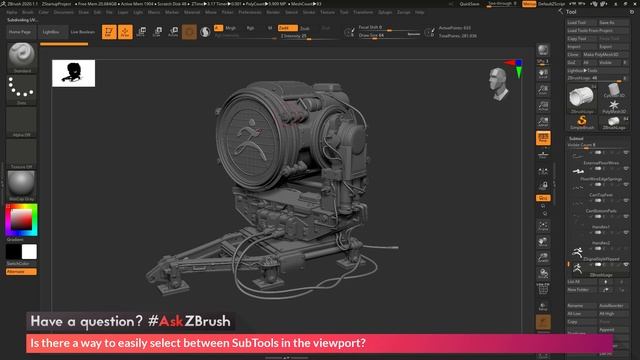Click the Make PolyMesh3D button
Viewport: 640px width, 360px height.
point(605,55)
